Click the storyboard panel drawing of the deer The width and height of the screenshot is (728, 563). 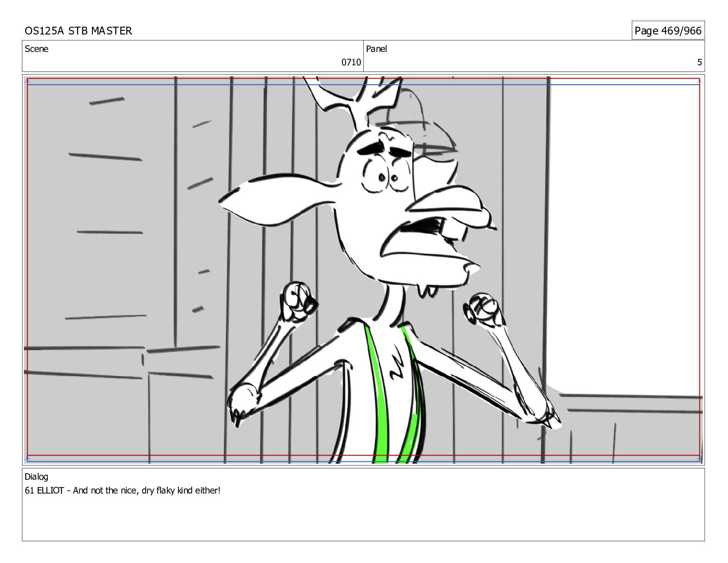click(363, 270)
